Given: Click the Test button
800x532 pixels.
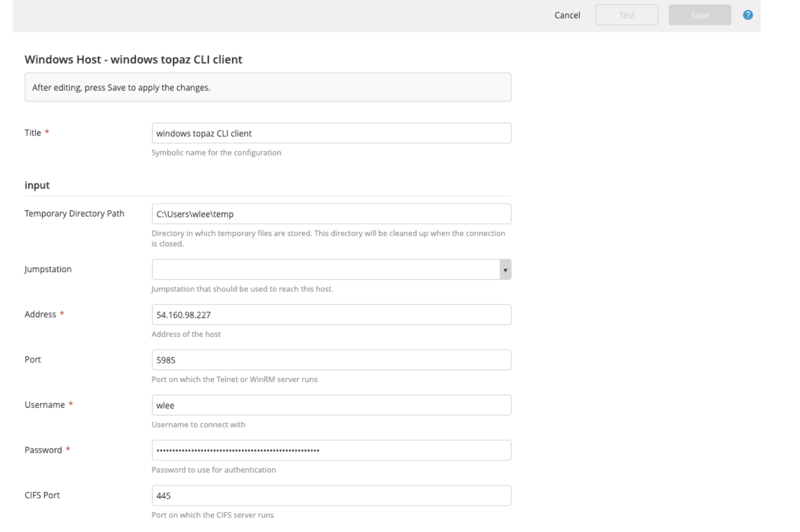Looking at the screenshot, I should [x=627, y=15].
